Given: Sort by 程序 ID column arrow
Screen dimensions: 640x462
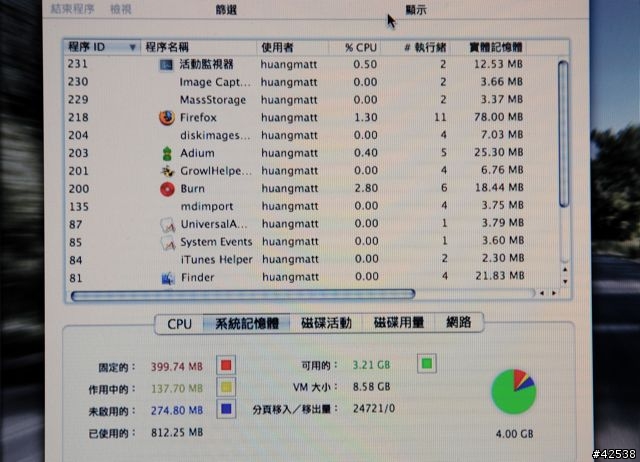Looking at the screenshot, I should point(132,47).
